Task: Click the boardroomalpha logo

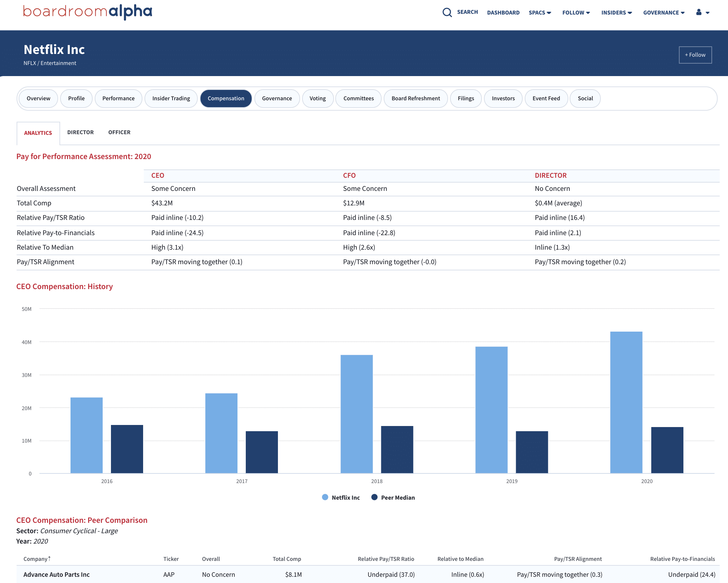Action: (87, 12)
